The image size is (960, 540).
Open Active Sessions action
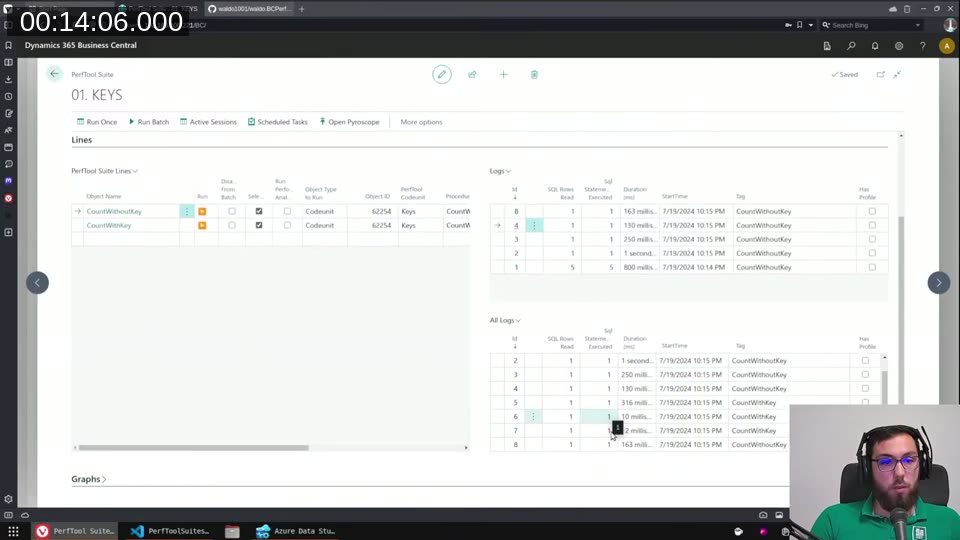(208, 122)
